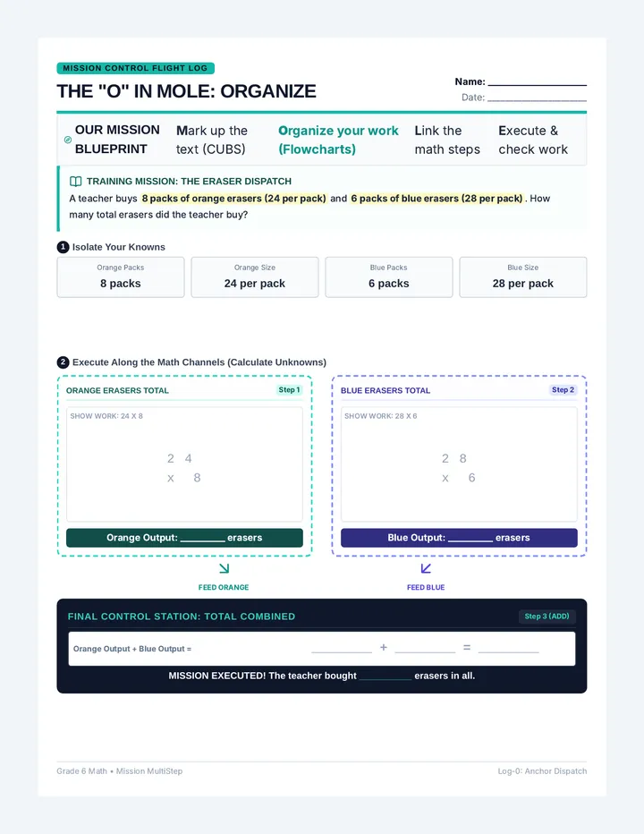Click the open book icon near Training Mission

(x=75, y=182)
